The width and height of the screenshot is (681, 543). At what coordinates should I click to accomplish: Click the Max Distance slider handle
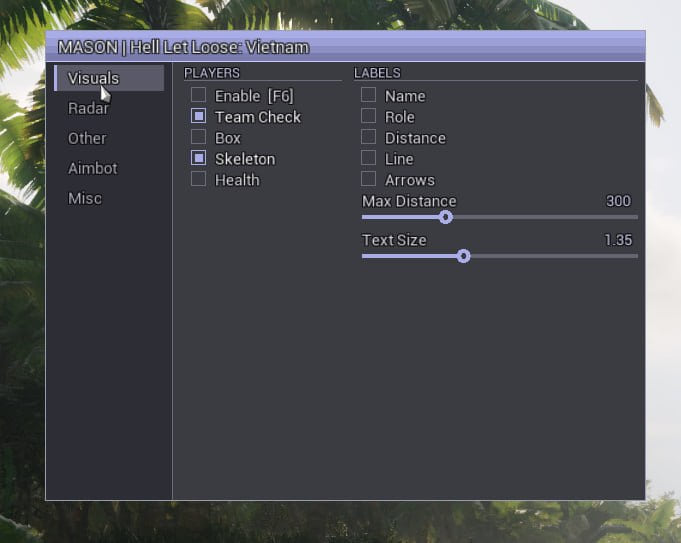pyautogui.click(x=445, y=217)
